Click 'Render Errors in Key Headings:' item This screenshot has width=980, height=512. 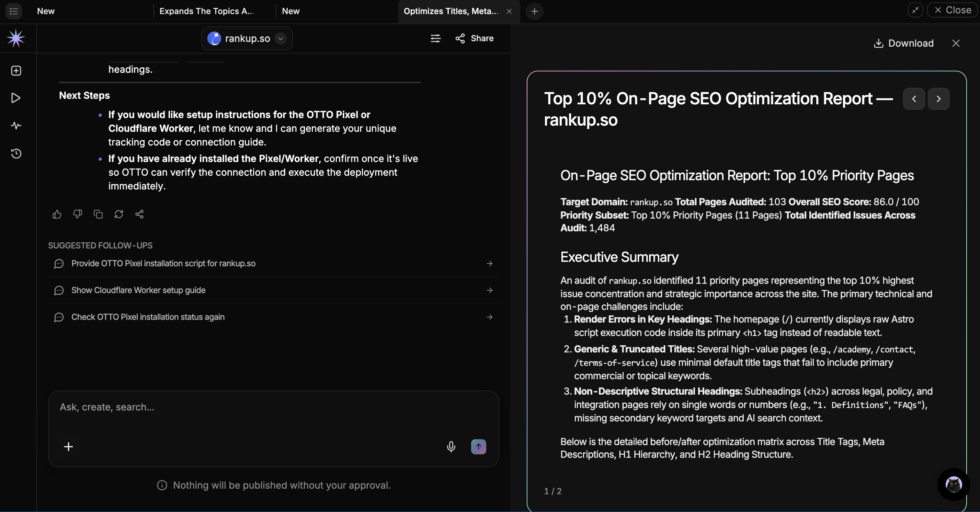pyautogui.click(x=643, y=319)
